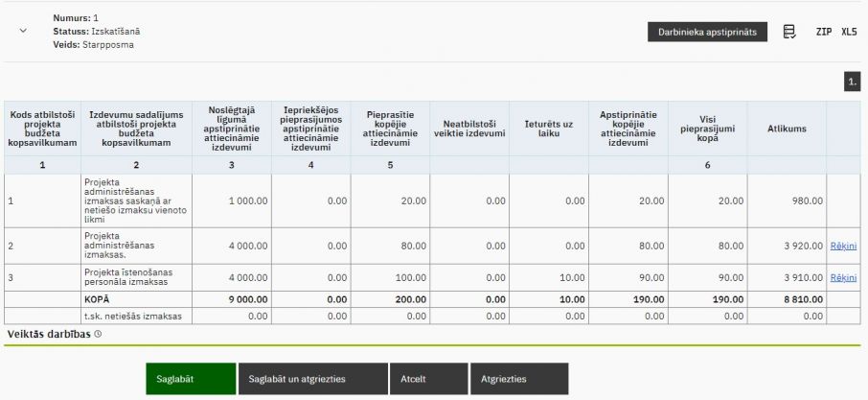Click the checklist icon beside Darbinieka apstiprināts

(789, 32)
